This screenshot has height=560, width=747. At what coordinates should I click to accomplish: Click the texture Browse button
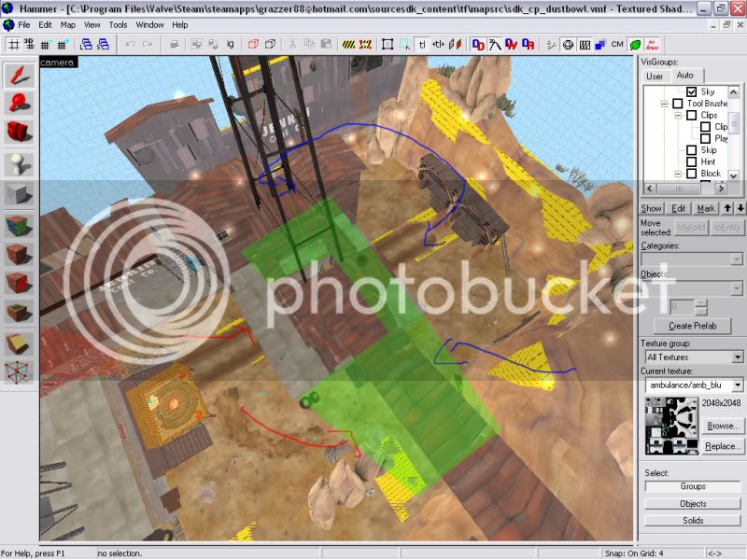click(722, 426)
